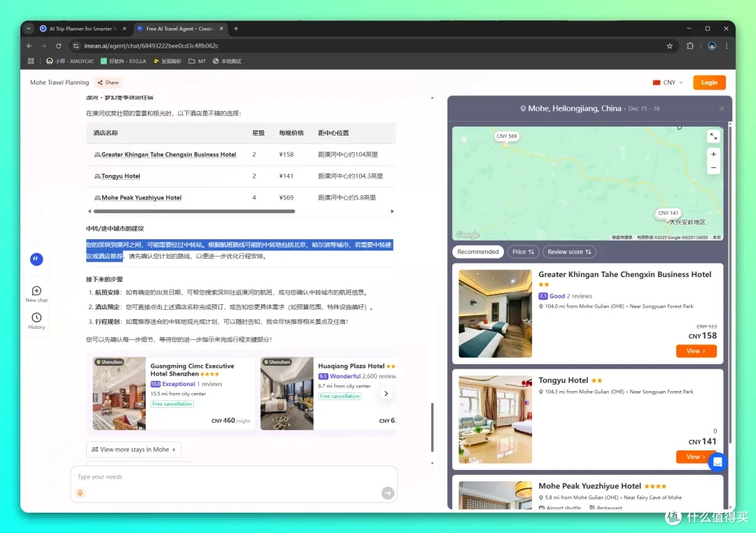Open CNY currency dropdown

point(668,83)
